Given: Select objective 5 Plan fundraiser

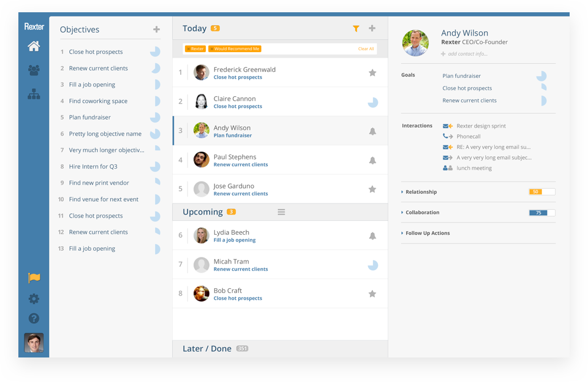Looking at the screenshot, I should click(x=89, y=118).
